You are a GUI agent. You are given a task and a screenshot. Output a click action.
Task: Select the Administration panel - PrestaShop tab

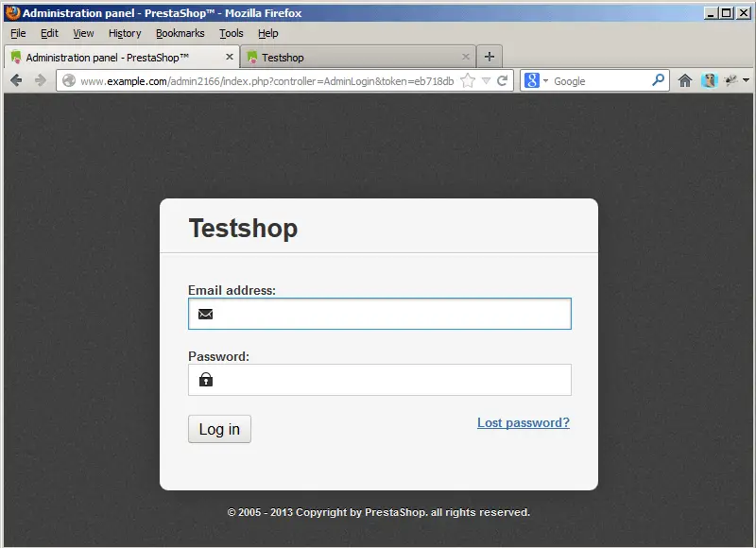point(122,57)
